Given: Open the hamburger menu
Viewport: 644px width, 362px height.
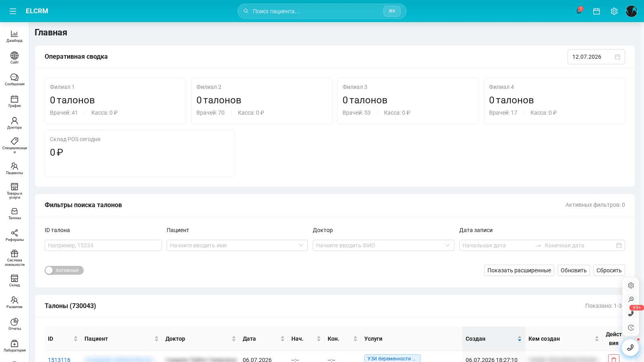Looking at the screenshot, I should tap(13, 11).
